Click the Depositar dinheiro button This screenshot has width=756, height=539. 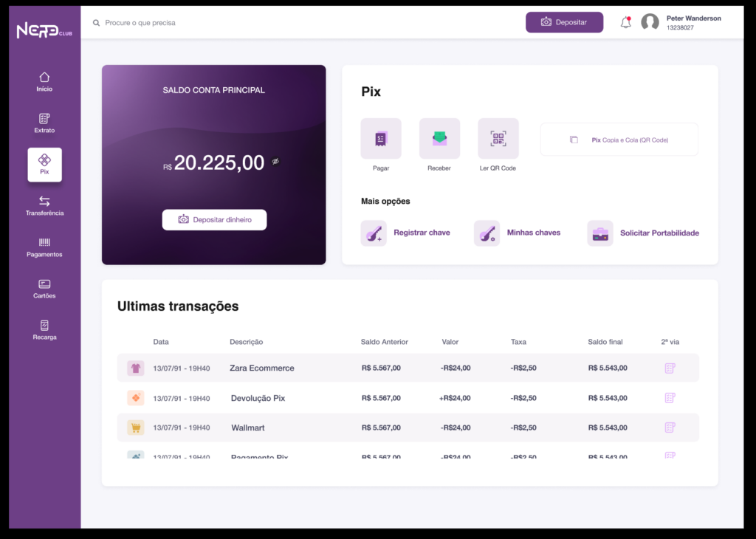[214, 219]
